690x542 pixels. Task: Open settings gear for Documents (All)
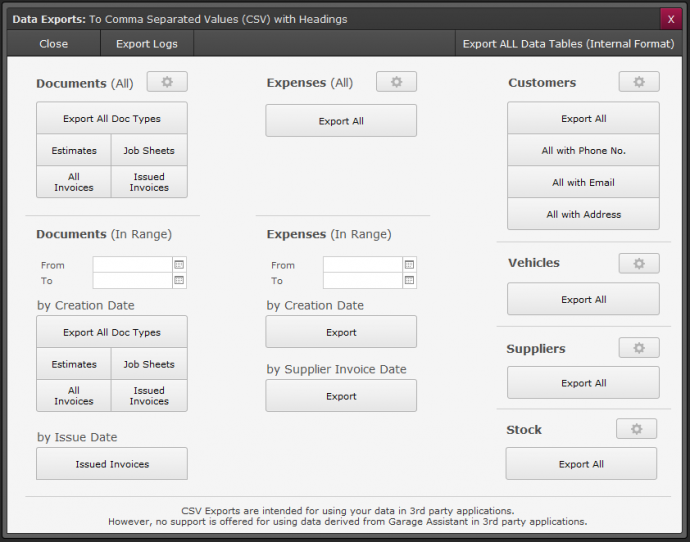pyautogui.click(x=167, y=82)
